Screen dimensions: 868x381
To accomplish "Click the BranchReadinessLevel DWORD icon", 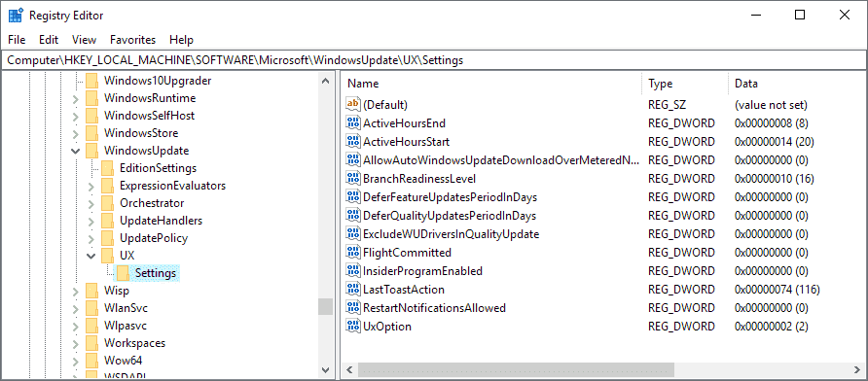I will (352, 178).
